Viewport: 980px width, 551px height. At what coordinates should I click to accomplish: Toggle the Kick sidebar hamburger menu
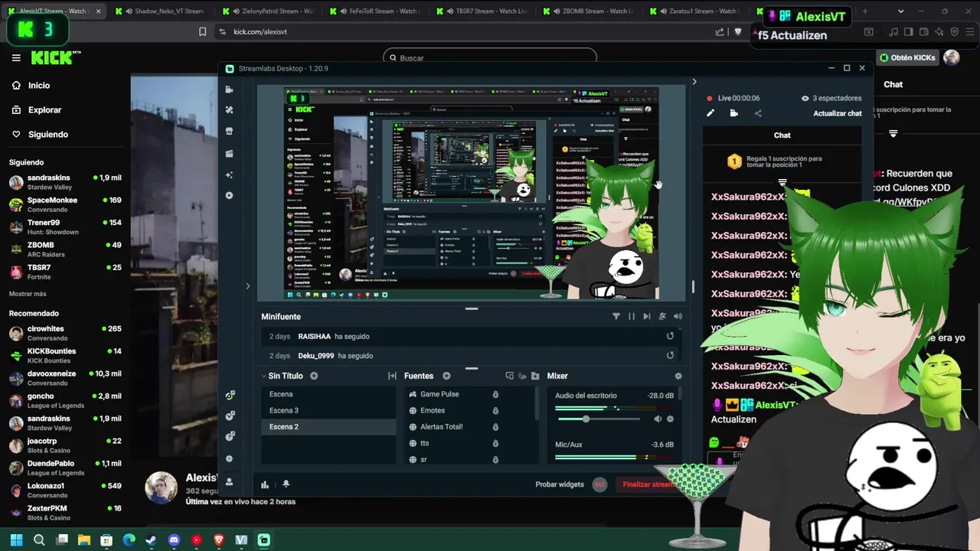click(x=16, y=58)
